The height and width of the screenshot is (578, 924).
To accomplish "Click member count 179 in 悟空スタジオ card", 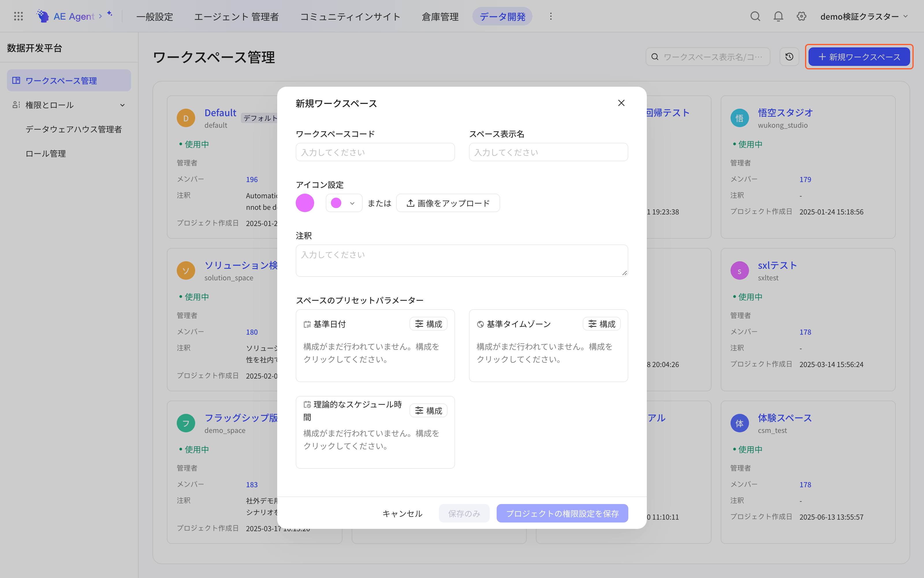I will [805, 179].
